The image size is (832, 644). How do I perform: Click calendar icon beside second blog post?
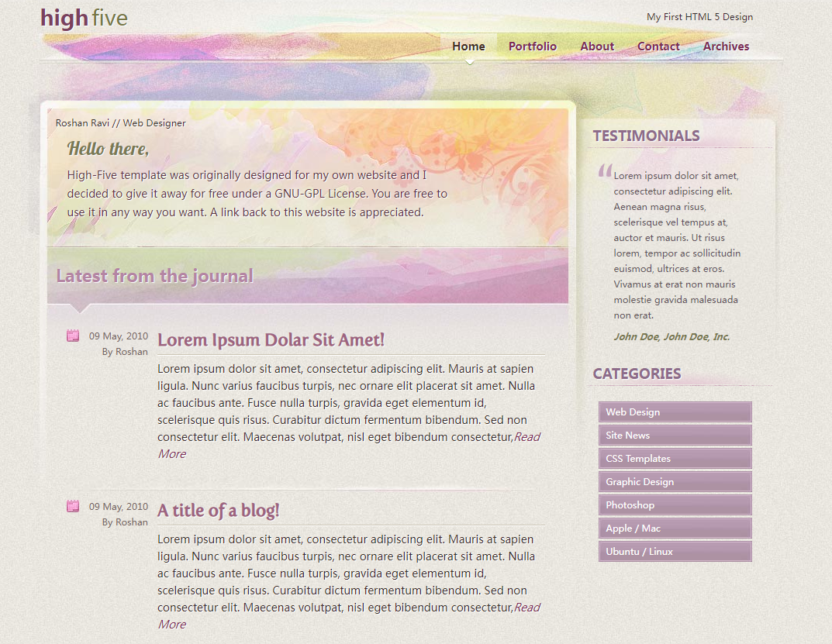pyautogui.click(x=73, y=506)
